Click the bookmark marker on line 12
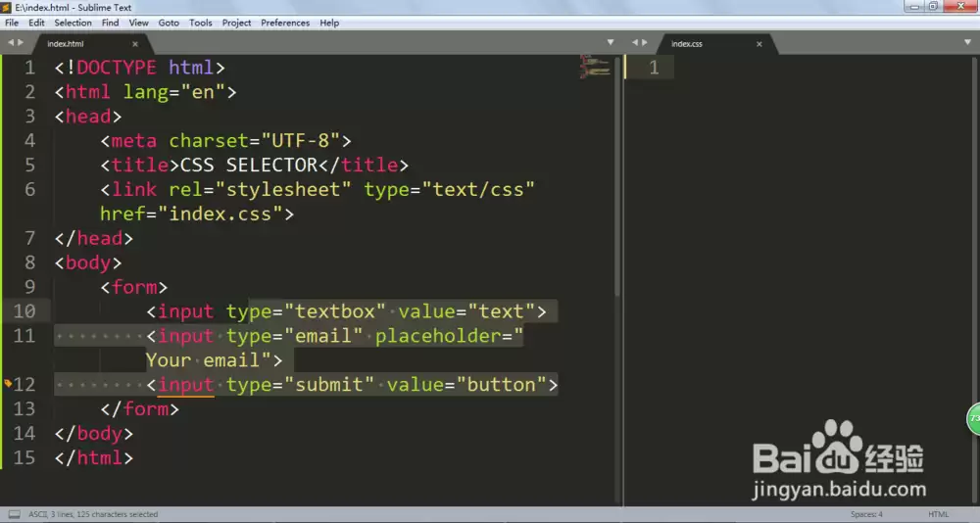This screenshot has height=523, width=980. (x=8, y=383)
